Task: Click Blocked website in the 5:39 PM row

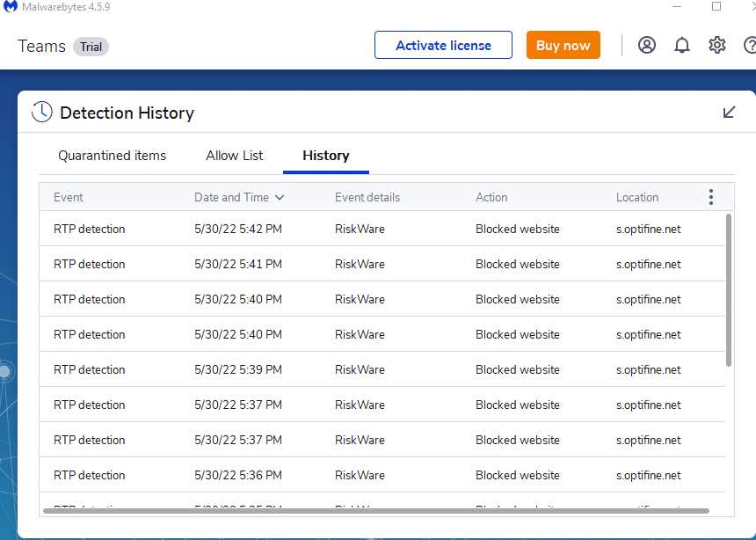Action: click(x=518, y=369)
